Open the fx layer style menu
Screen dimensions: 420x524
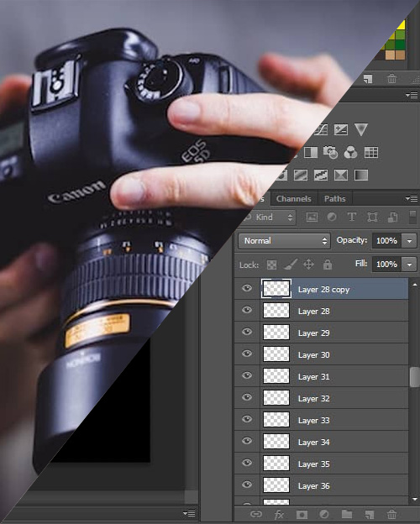click(x=279, y=514)
